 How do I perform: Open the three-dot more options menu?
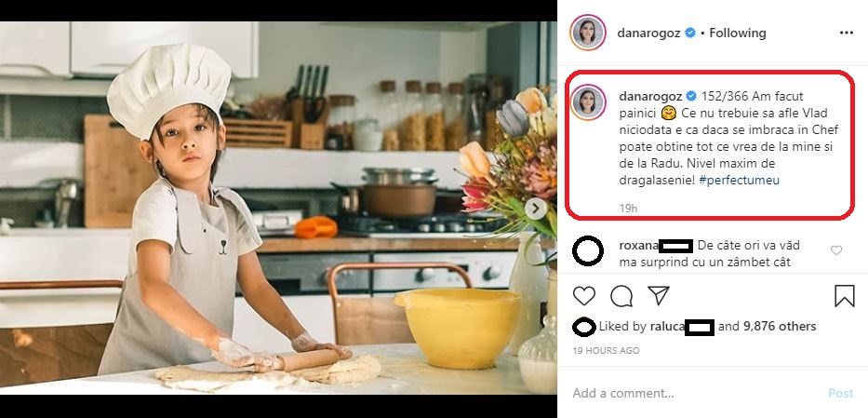pyautogui.click(x=846, y=33)
